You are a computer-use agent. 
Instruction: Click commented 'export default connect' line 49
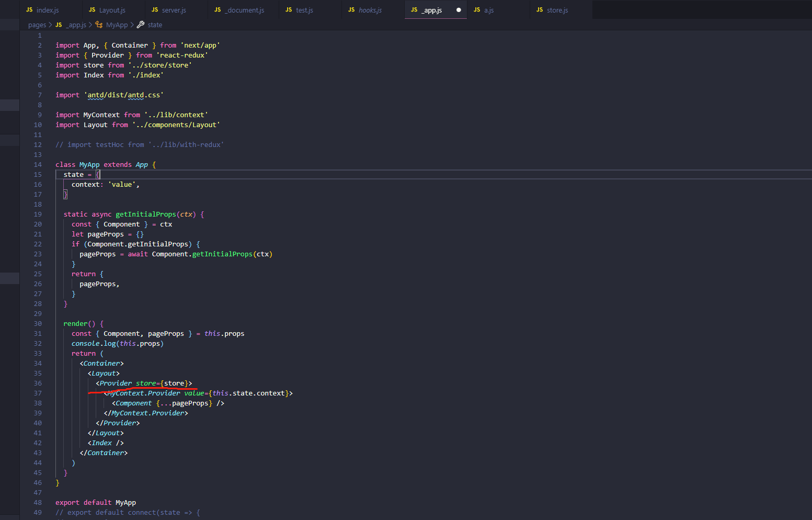click(128, 513)
